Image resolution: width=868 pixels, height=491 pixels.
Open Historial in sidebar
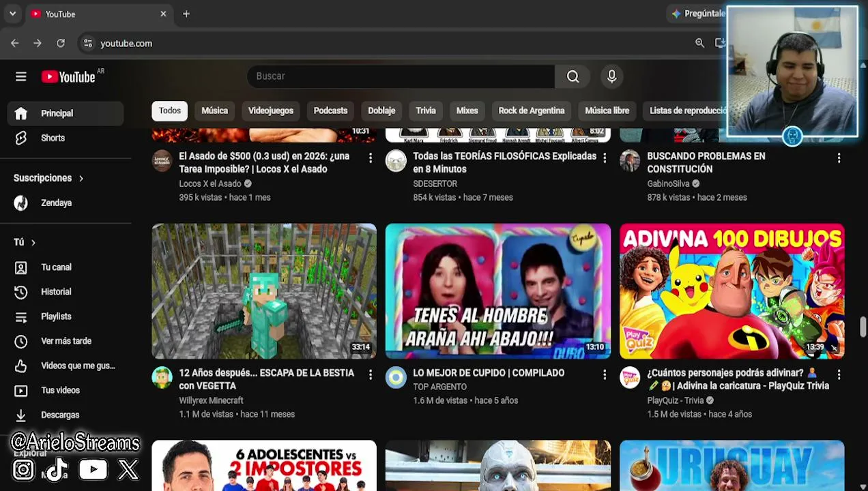pos(66,292)
